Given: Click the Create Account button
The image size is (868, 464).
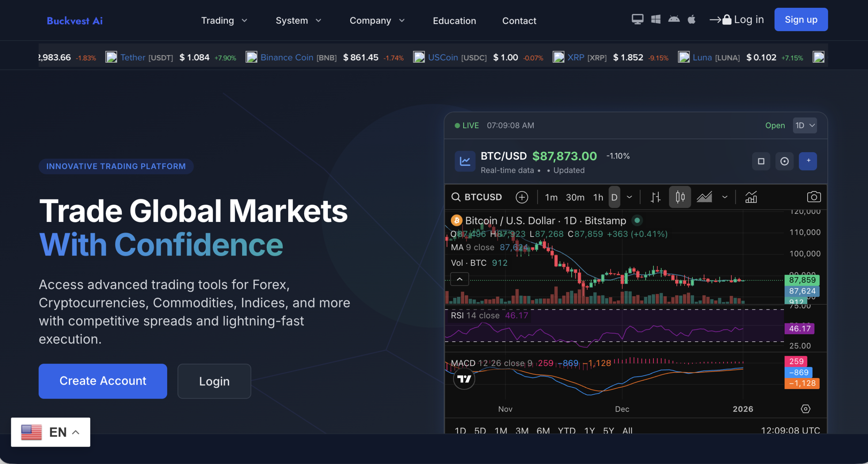Looking at the screenshot, I should pyautogui.click(x=103, y=381).
